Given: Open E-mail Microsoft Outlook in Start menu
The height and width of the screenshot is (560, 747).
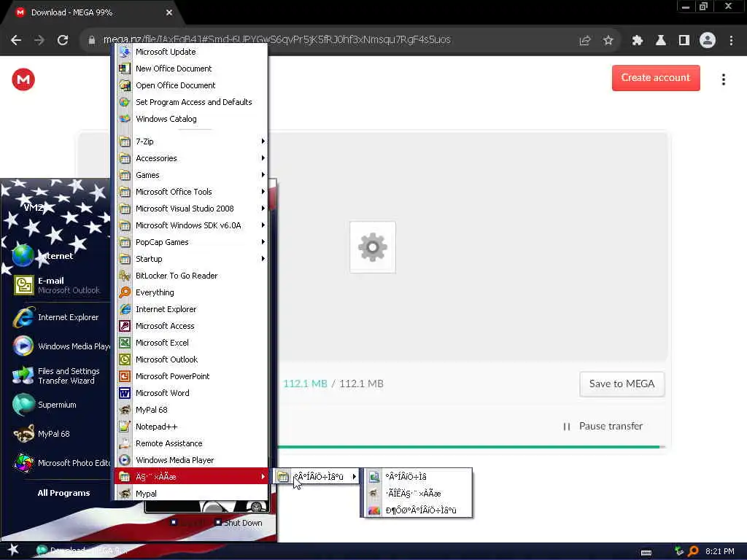Looking at the screenshot, I should [58, 285].
